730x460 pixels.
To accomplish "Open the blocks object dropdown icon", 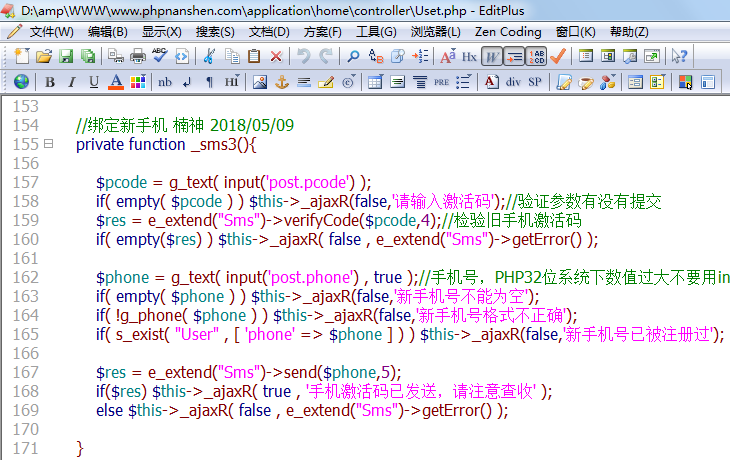I will pos(608,82).
